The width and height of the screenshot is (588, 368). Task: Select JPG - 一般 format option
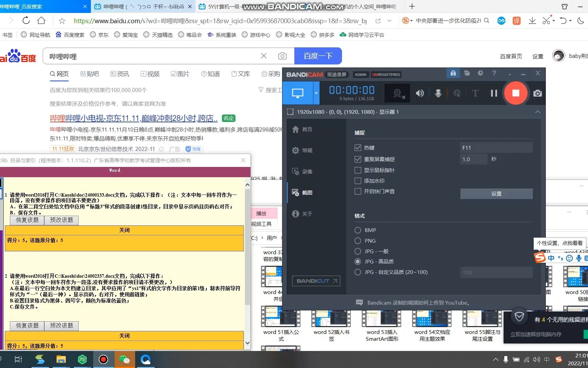tap(358, 251)
